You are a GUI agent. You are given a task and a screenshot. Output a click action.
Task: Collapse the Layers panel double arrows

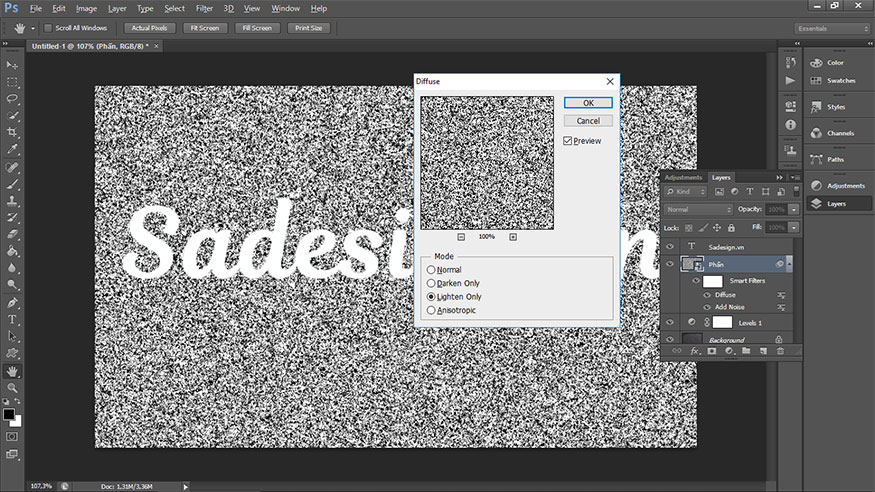(x=779, y=177)
